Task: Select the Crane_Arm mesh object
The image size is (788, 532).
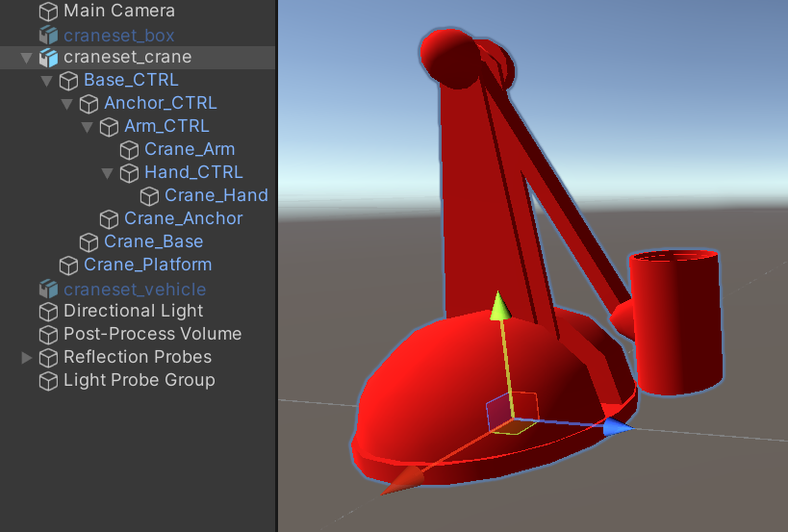Action: (190, 149)
